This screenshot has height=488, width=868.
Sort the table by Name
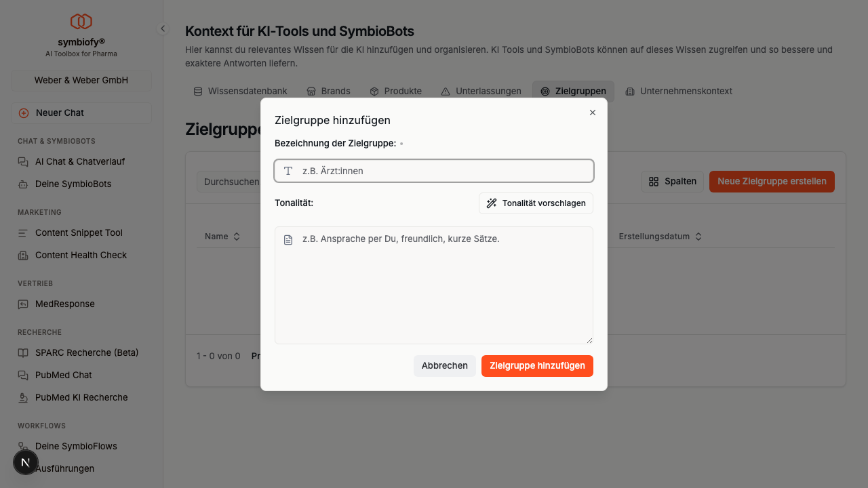pos(222,237)
